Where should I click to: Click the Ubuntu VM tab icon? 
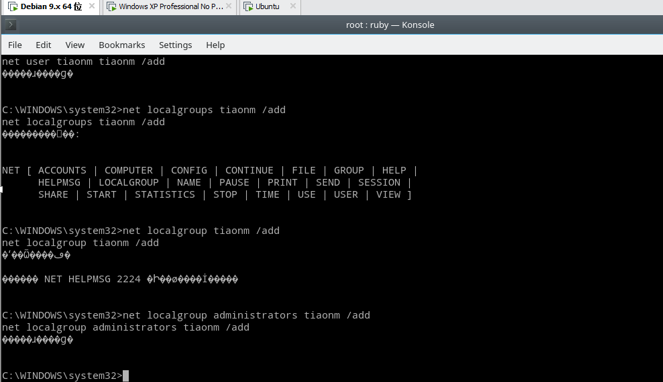point(248,7)
